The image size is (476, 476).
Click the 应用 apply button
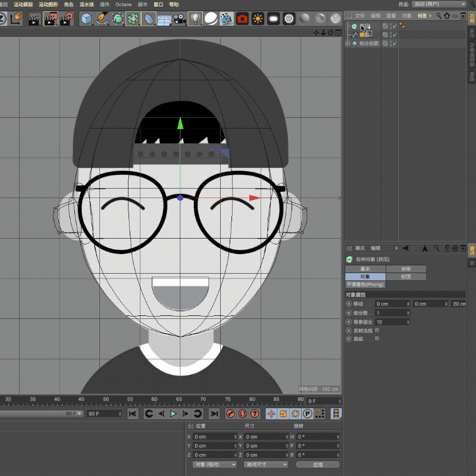(x=318, y=465)
